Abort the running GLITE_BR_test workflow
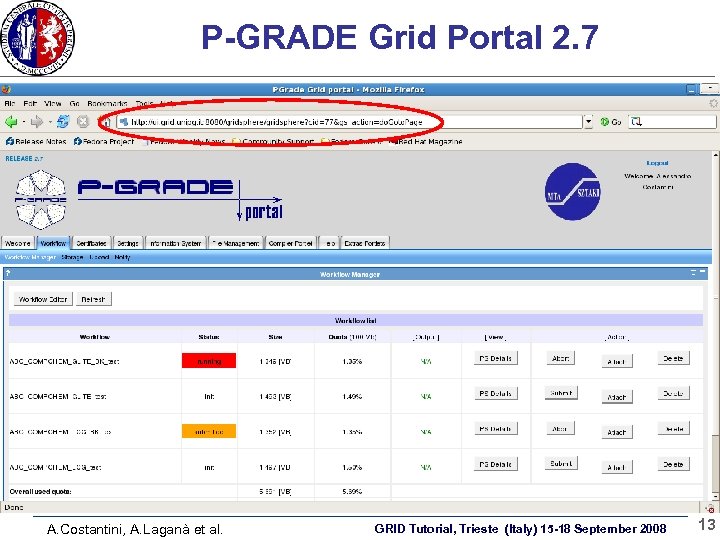 coord(561,358)
